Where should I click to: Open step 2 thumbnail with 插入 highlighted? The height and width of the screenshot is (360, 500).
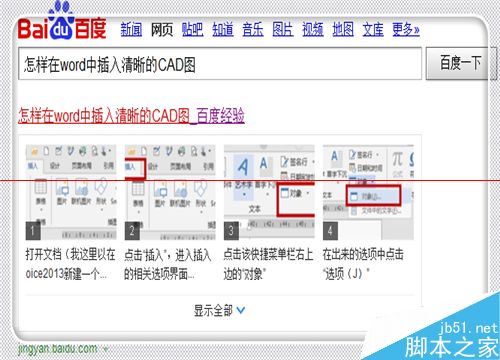(170, 192)
